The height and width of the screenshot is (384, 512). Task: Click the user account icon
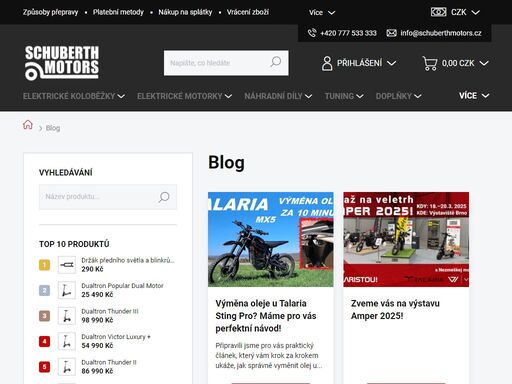tap(327, 63)
